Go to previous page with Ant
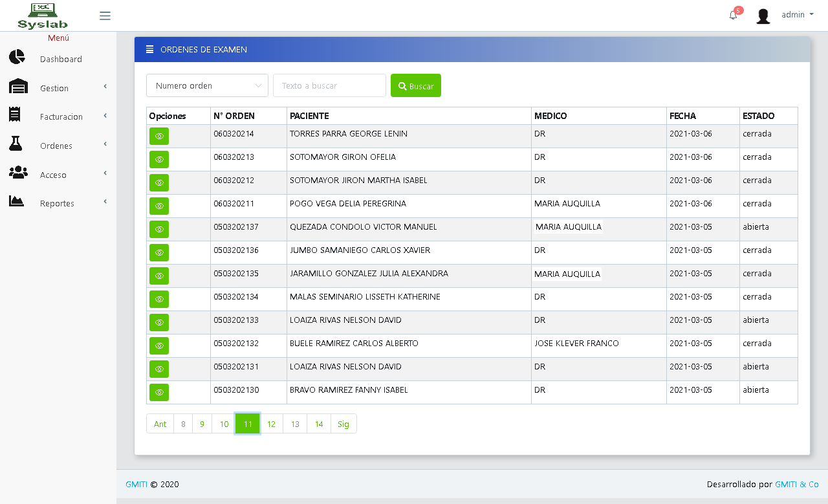The image size is (828, 504). pyautogui.click(x=160, y=424)
